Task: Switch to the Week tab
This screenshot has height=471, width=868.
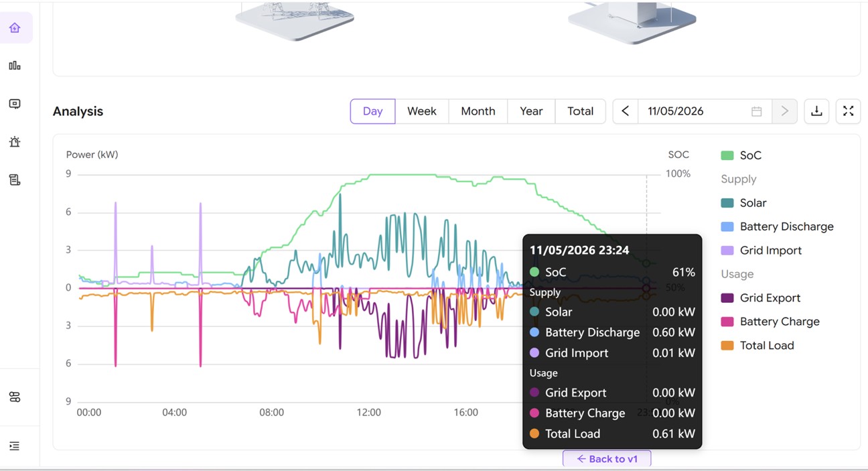Action: (x=422, y=111)
